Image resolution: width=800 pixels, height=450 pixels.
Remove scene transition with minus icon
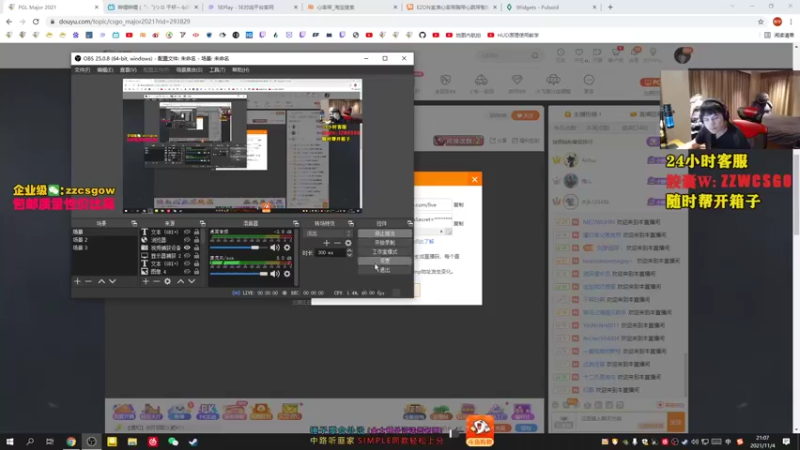click(x=337, y=243)
